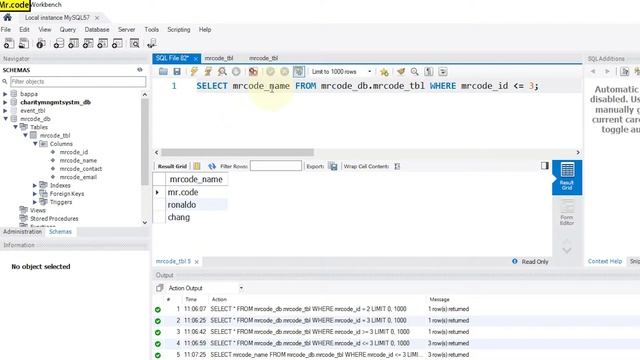Screen dimensions: 640x360
Task: Click the reconnect to DBMS icon
Action: (x=152, y=43)
